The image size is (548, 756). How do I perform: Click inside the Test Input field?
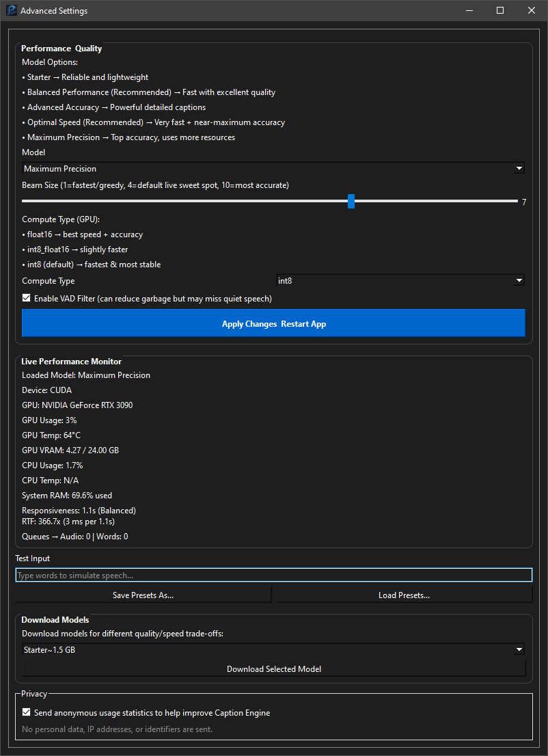click(x=273, y=575)
